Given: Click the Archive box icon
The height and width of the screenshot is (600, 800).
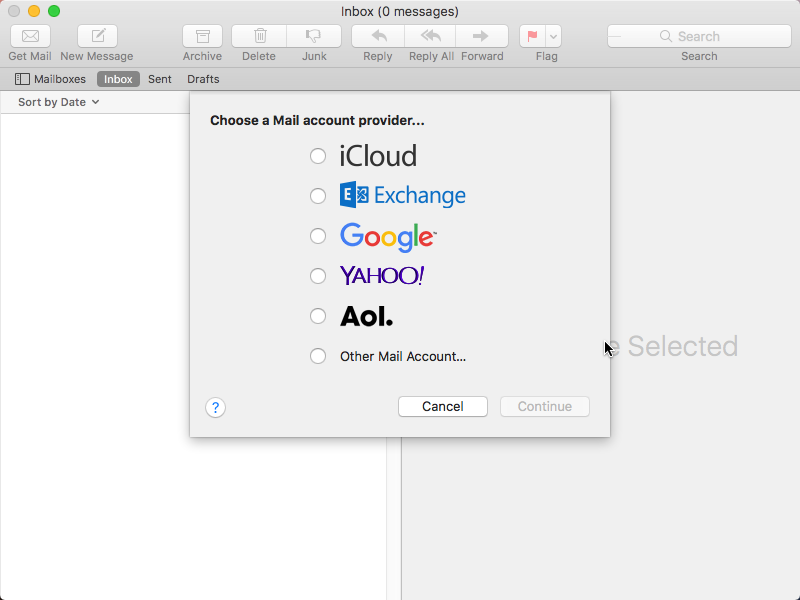Looking at the screenshot, I should [x=203, y=36].
